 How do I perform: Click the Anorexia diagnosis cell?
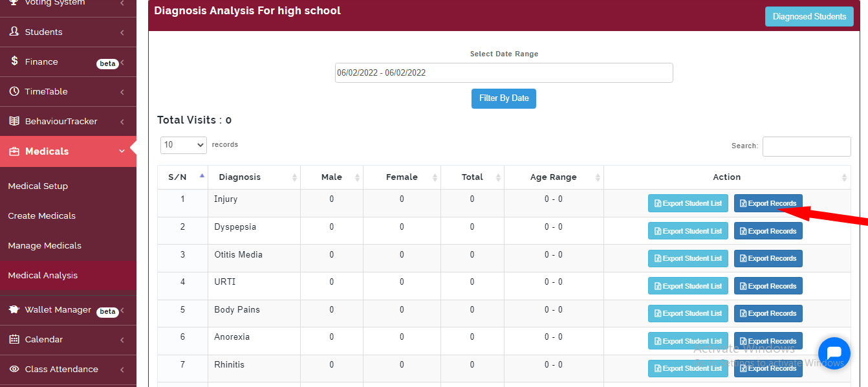(254, 341)
